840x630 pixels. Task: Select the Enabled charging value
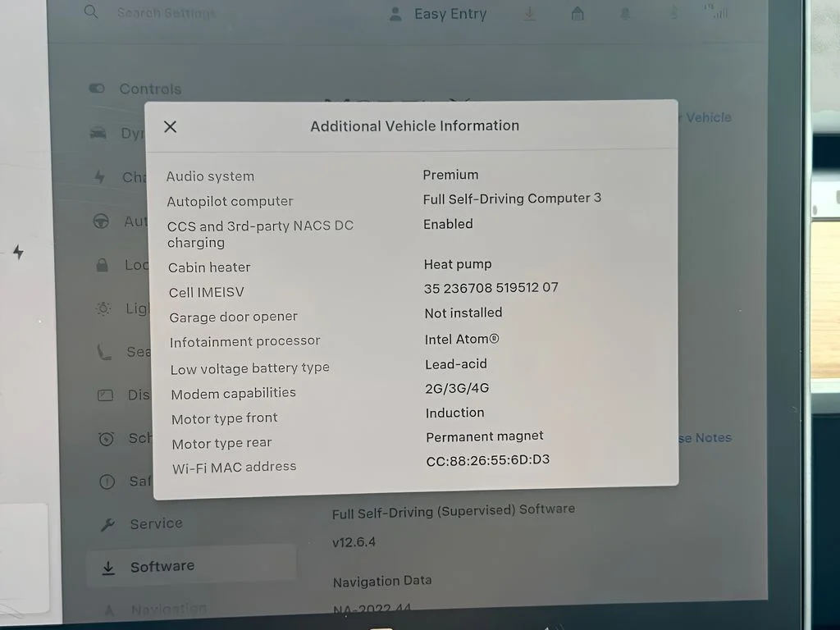click(x=449, y=224)
